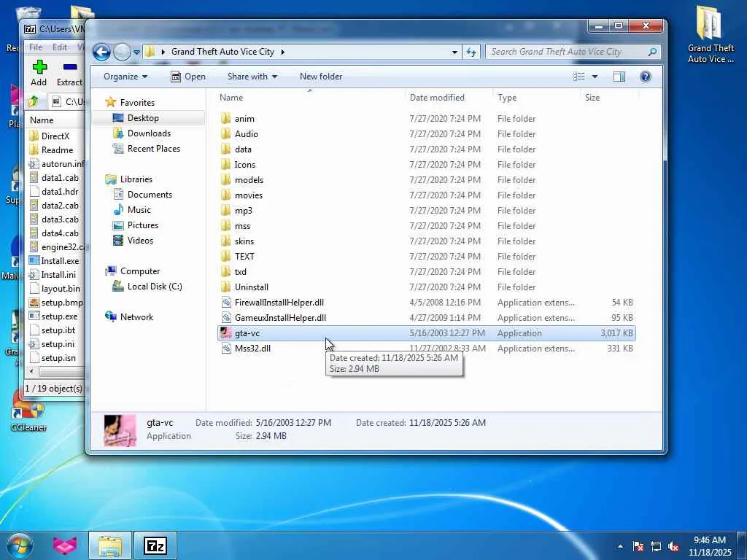Select the FirewallInstallHelper.dll file icon

pos(226,303)
